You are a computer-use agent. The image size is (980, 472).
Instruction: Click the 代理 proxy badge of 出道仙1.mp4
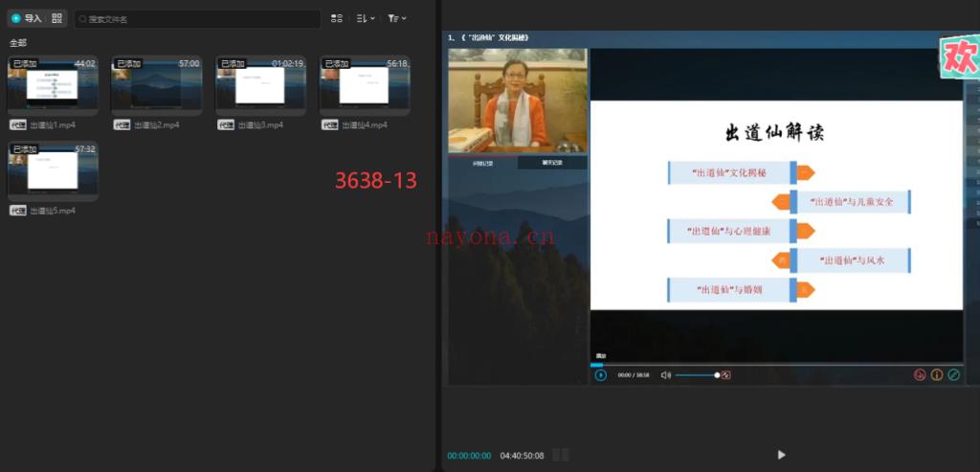pos(18,125)
